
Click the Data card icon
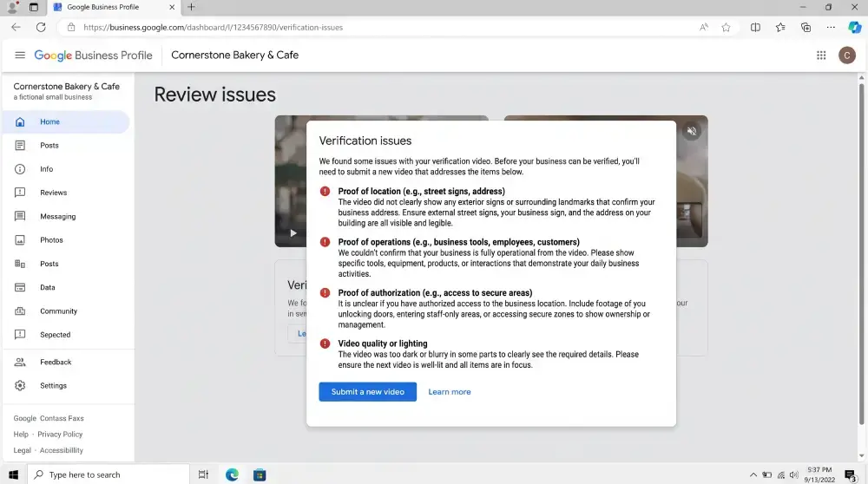point(20,287)
